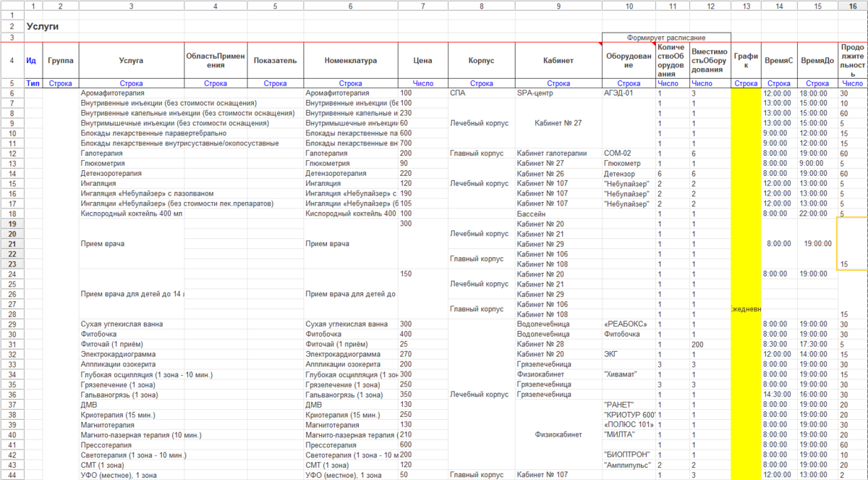Select the price cell with value 700
This screenshot has width=868, height=480.
pos(423,143)
